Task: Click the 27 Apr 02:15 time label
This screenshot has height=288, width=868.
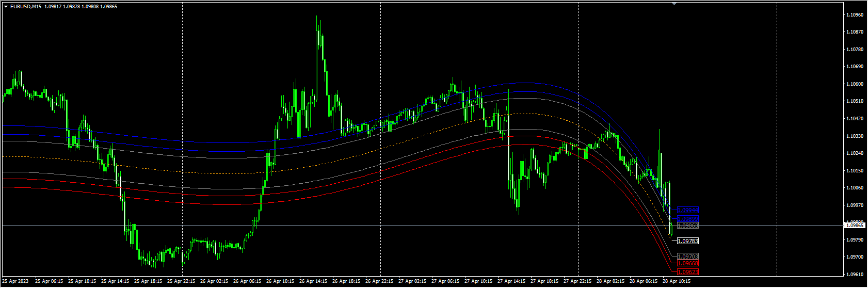Action: pos(412,281)
